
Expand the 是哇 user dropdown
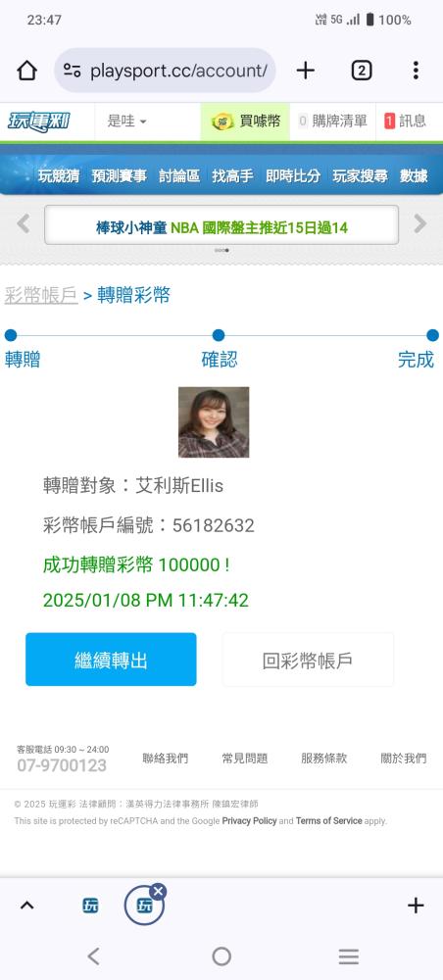coord(126,122)
